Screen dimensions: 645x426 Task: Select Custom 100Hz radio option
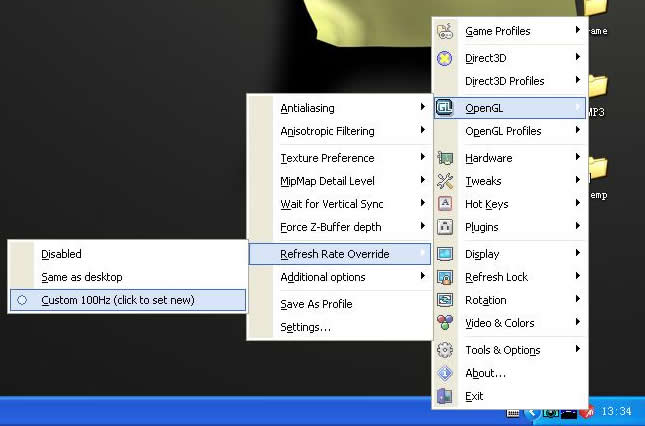(22, 300)
